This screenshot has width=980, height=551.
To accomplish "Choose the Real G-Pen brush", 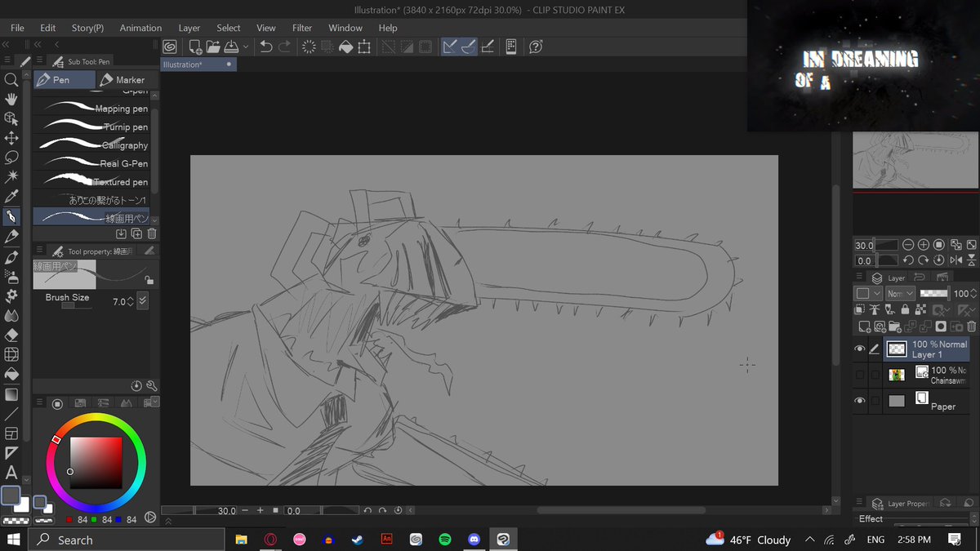I will [x=91, y=163].
